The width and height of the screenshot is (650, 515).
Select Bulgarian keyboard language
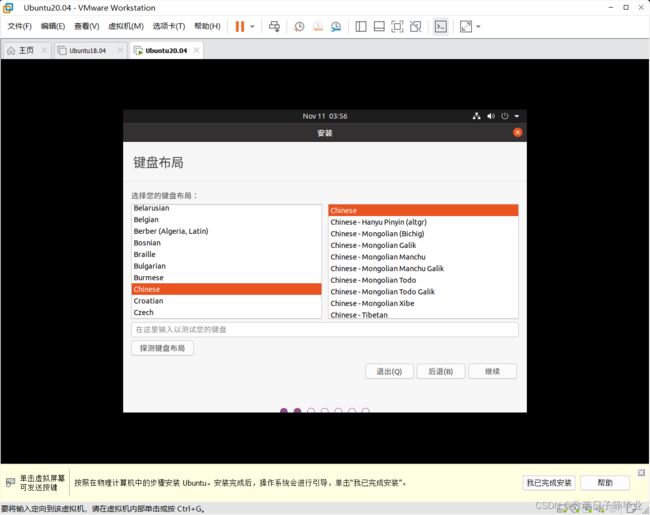click(226, 266)
